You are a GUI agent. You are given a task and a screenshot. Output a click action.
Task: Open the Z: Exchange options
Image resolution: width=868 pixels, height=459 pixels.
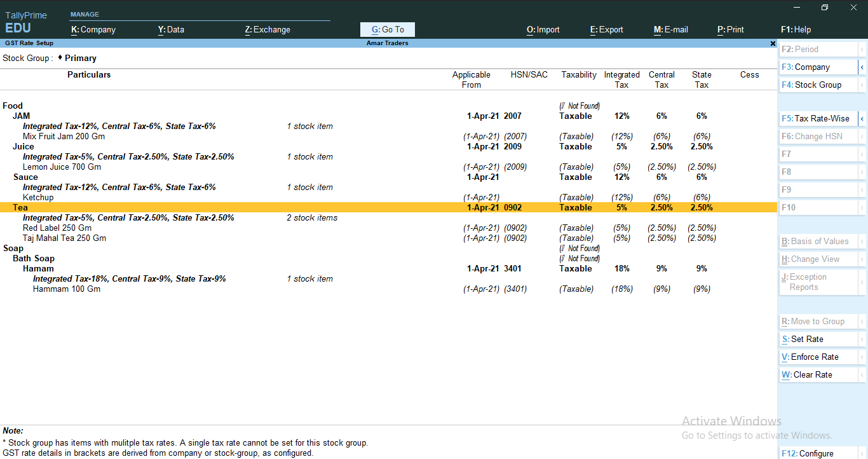267,29
